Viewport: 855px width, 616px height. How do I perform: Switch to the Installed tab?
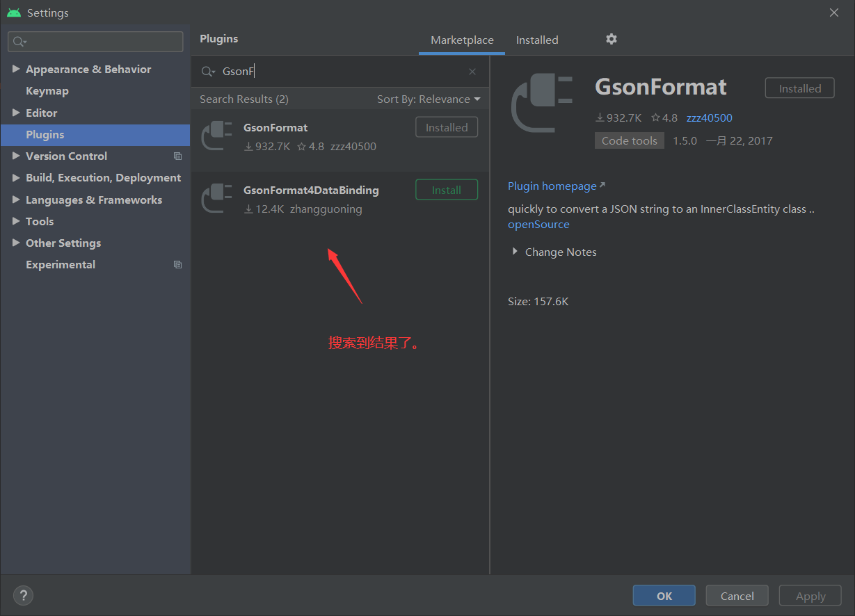536,40
